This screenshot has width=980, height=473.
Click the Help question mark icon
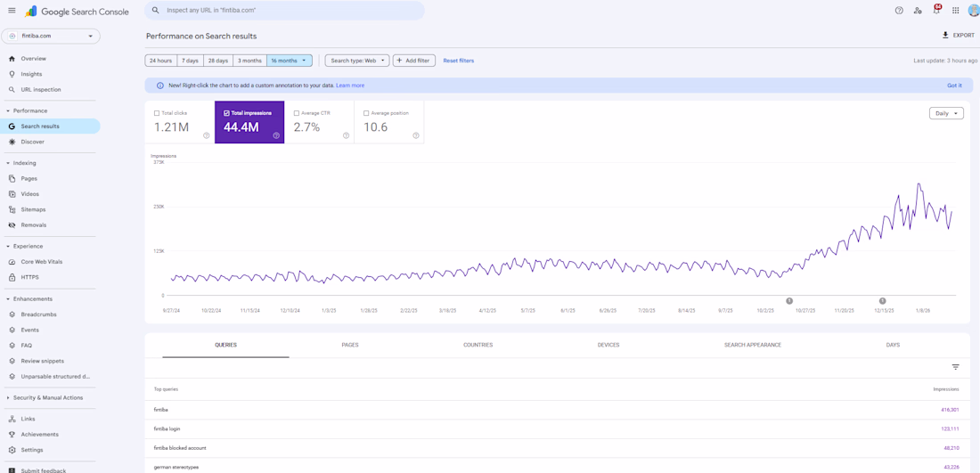coord(899,11)
